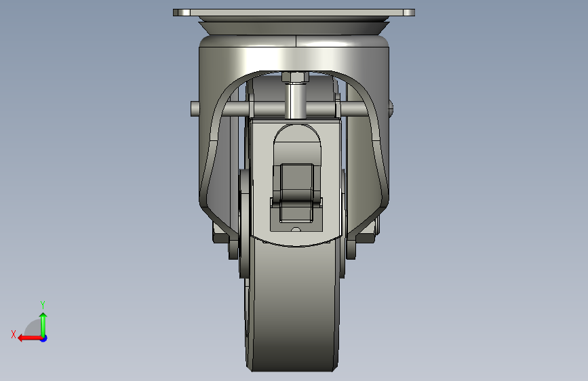Select the caster's top mounting plate

(x=294, y=12)
